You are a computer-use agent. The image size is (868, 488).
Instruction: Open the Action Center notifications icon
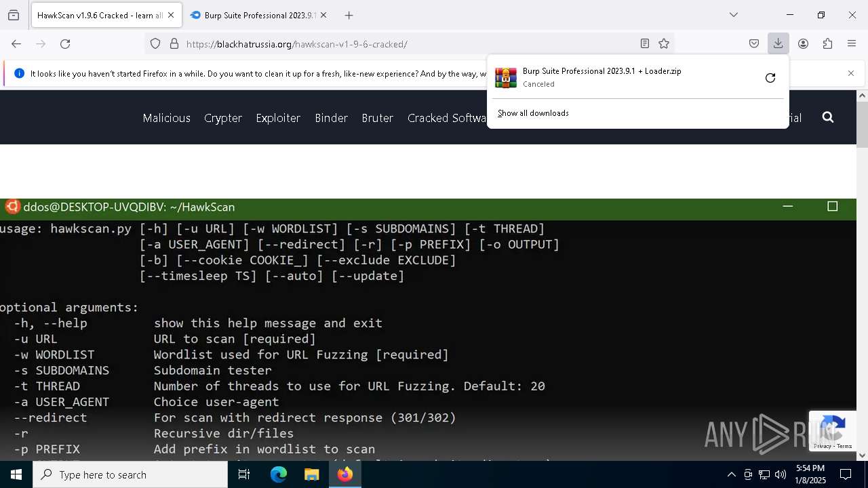(846, 474)
